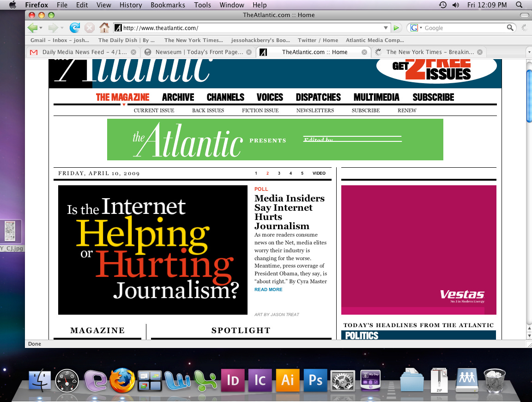The image size is (532, 402).
Task: Close the Daily Media News Feed tab
Action: tap(133, 52)
